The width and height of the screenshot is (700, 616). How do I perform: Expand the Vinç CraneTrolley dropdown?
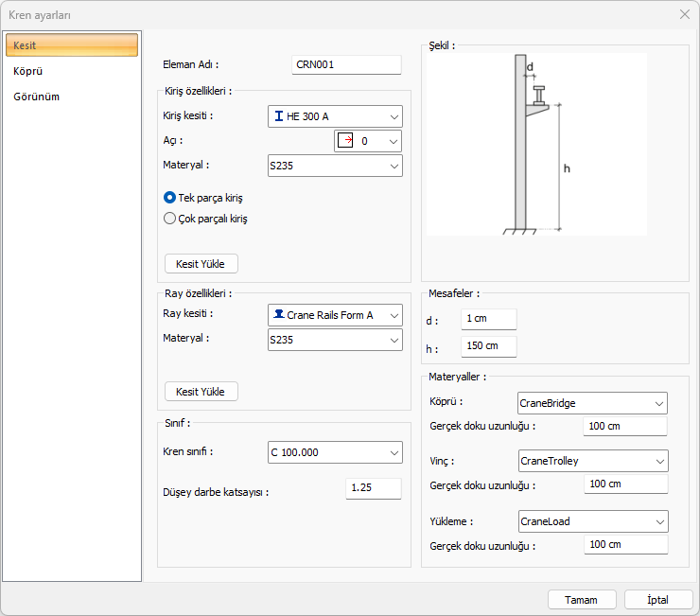pyautogui.click(x=592, y=462)
